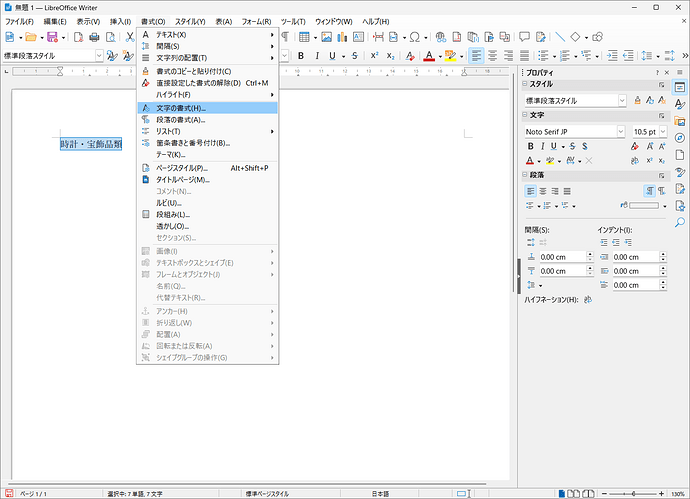Click the superscript icon in the toolbar
The image size is (690, 499).
[x=374, y=56]
